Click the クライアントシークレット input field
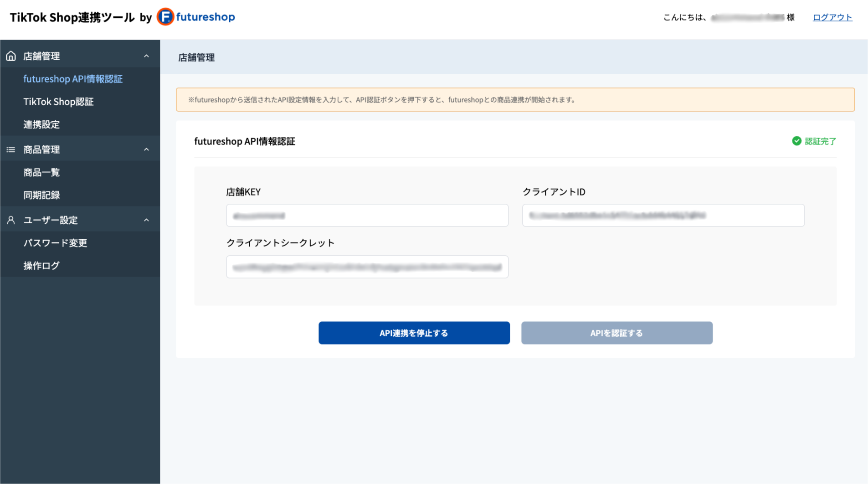Viewport: 868px width, 484px height. coord(367,267)
